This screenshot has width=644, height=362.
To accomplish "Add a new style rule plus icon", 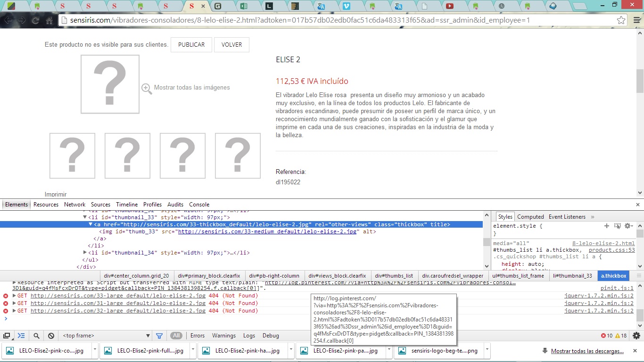I will tap(607, 226).
